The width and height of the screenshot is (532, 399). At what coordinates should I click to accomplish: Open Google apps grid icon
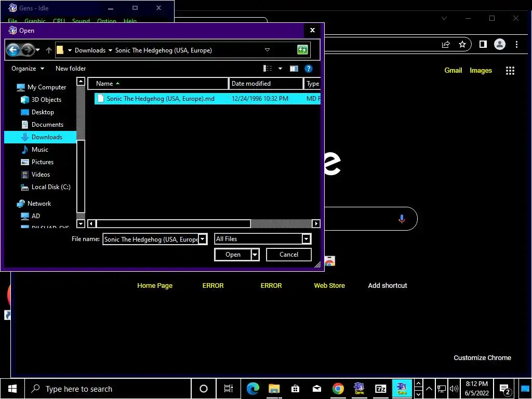pyautogui.click(x=510, y=70)
